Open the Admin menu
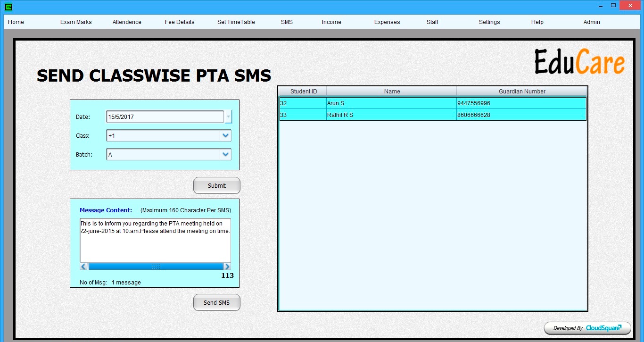Screen dimensions: 644x342 point(592,22)
